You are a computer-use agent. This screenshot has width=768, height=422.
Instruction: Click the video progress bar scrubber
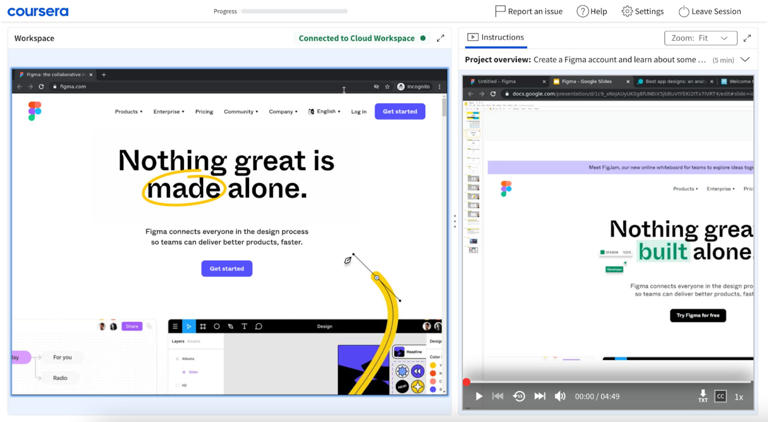point(467,382)
